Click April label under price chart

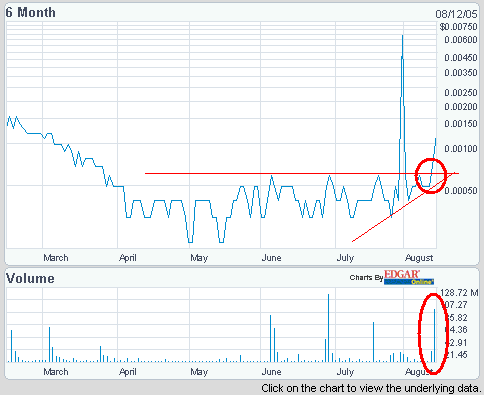click(128, 258)
